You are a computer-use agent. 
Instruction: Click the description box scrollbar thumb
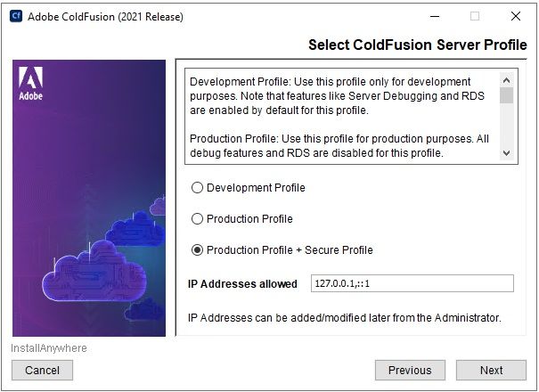tap(506, 95)
